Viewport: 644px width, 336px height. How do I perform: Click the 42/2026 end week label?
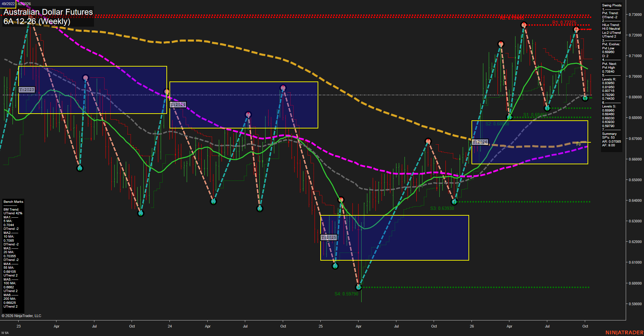click(24, 4)
